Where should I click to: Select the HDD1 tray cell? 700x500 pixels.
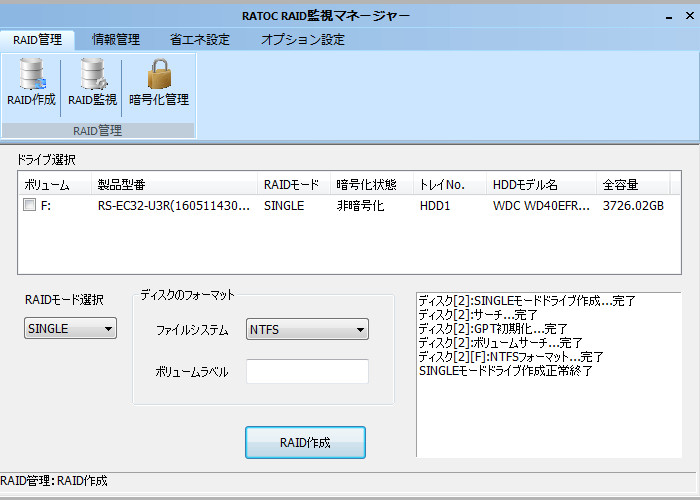click(x=435, y=206)
